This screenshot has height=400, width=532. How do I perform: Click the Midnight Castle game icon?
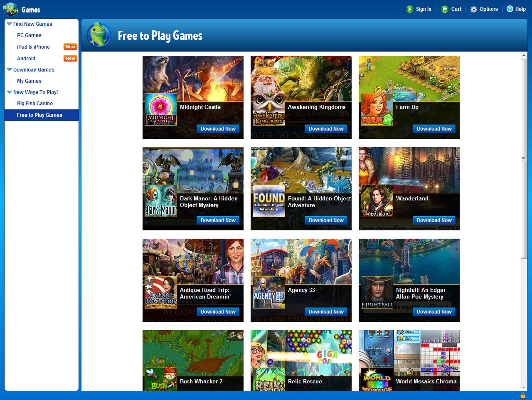pyautogui.click(x=161, y=109)
